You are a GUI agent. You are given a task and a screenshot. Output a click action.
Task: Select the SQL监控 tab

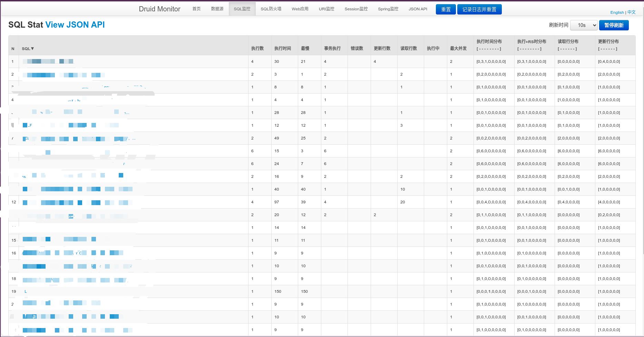click(x=242, y=9)
